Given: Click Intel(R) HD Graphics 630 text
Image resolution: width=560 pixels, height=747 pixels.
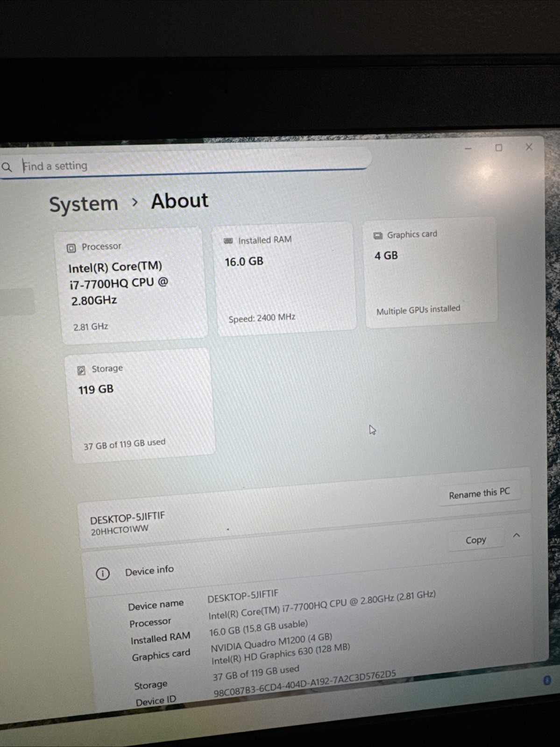Looking at the screenshot, I should pos(281,654).
